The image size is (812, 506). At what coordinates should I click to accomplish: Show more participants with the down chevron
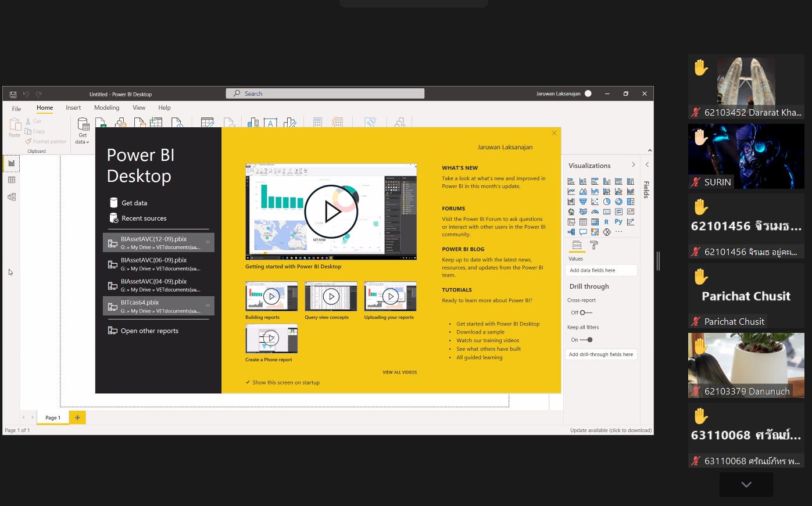[746, 485]
